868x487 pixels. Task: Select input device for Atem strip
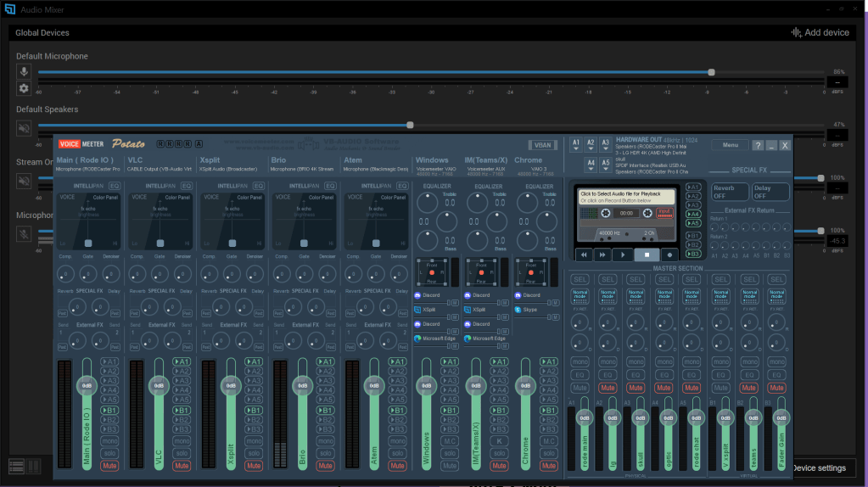click(x=376, y=170)
